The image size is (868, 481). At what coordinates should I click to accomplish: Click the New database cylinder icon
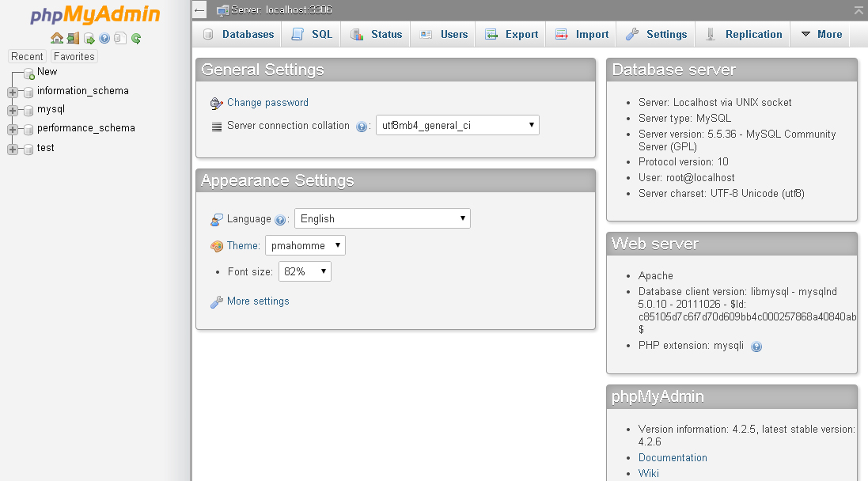28,74
